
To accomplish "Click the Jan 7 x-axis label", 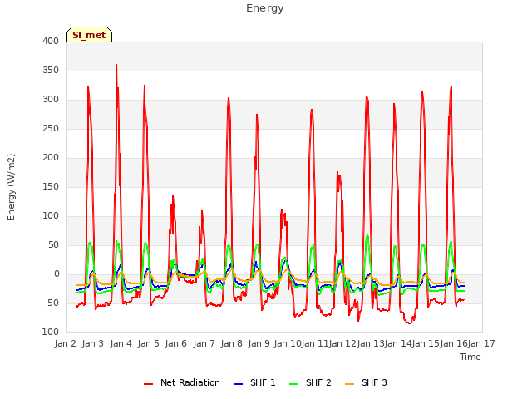I will click(204, 343).
